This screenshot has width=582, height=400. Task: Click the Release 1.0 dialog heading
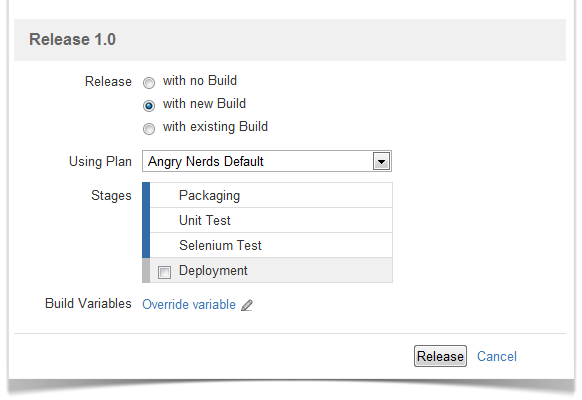click(x=72, y=39)
